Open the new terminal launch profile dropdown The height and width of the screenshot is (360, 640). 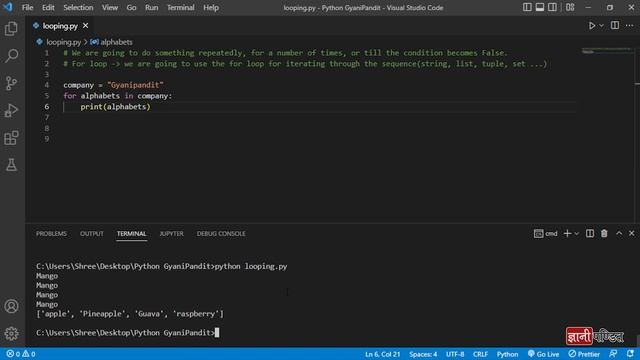pos(576,233)
